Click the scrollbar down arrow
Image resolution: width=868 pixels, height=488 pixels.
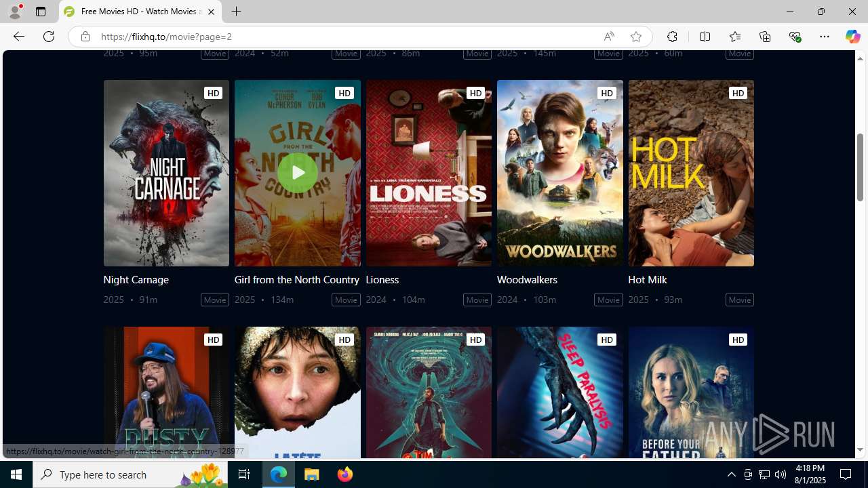click(x=860, y=450)
